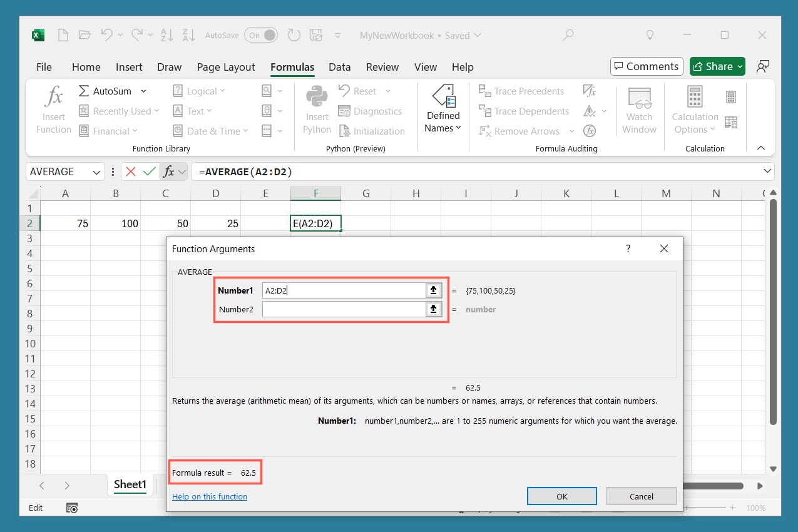Sort ascending A to Z icon

pyautogui.click(x=167, y=35)
